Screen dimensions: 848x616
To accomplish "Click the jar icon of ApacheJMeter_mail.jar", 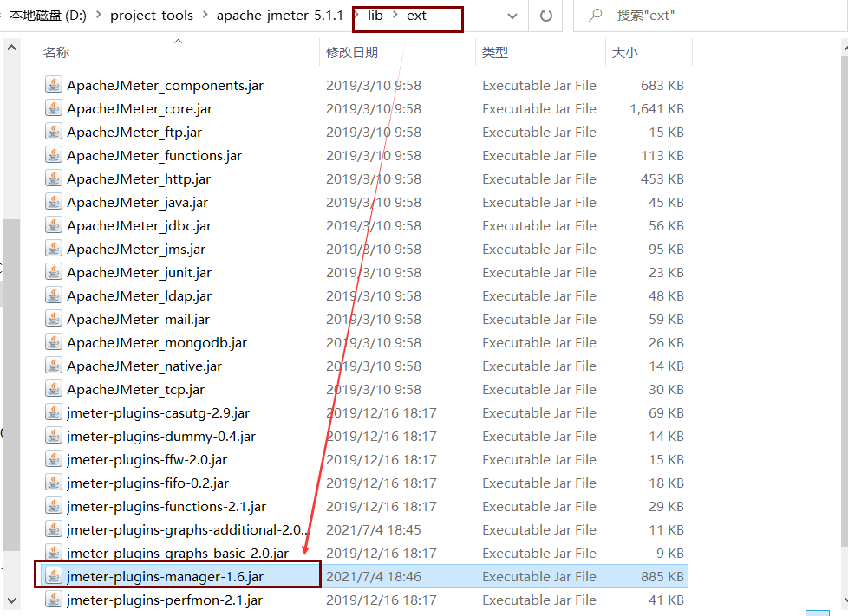I will click(54, 320).
